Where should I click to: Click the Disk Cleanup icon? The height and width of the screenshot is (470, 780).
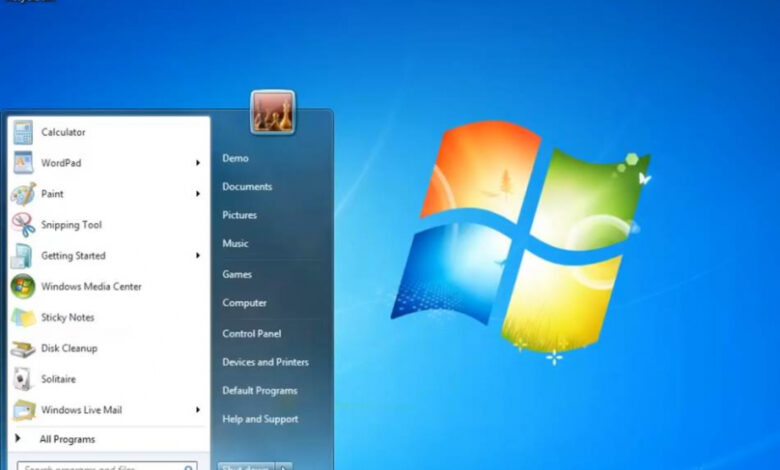coord(23,349)
